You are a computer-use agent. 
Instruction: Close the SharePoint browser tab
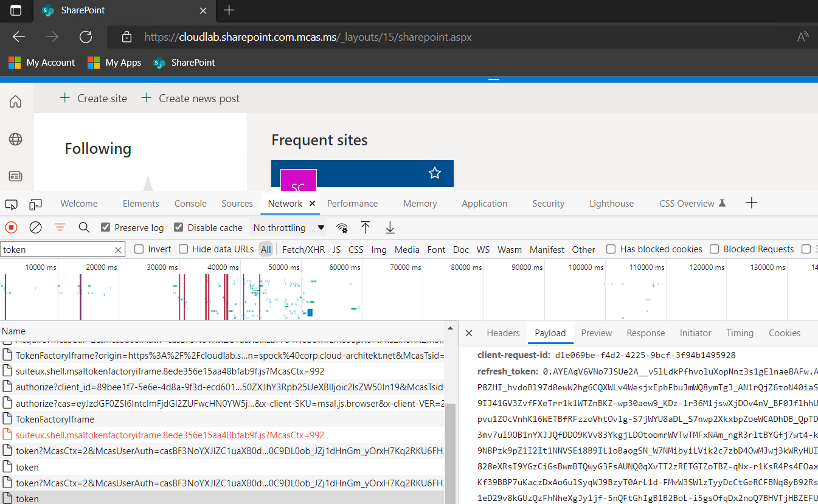pyautogui.click(x=204, y=10)
